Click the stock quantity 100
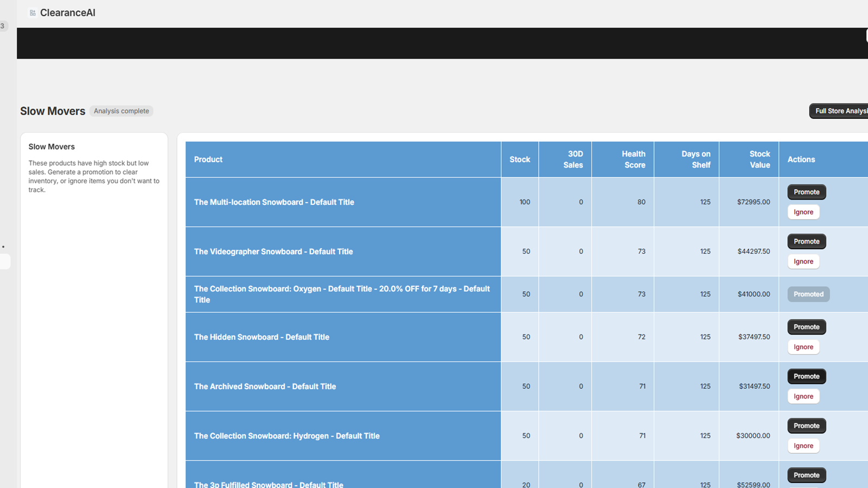 tap(525, 202)
